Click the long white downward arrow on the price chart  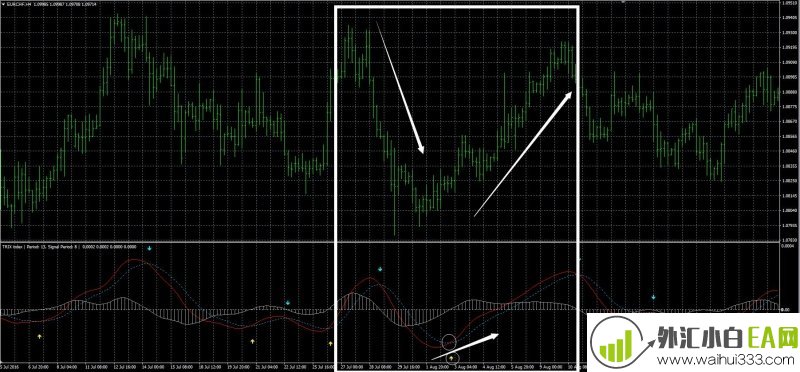(x=400, y=87)
